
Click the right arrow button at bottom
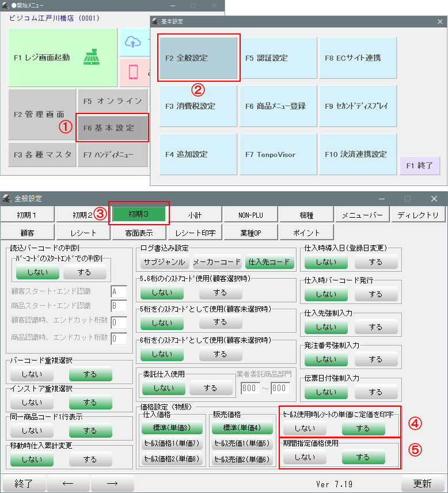tap(112, 483)
